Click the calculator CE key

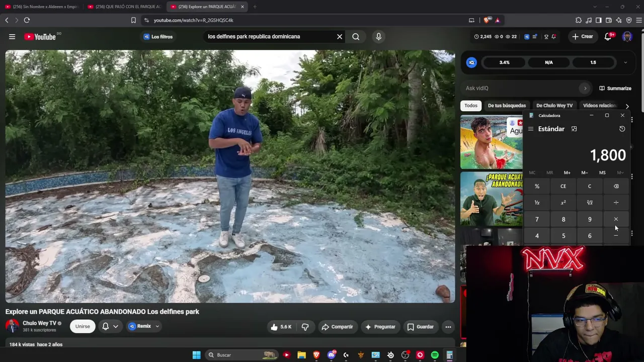(563, 187)
